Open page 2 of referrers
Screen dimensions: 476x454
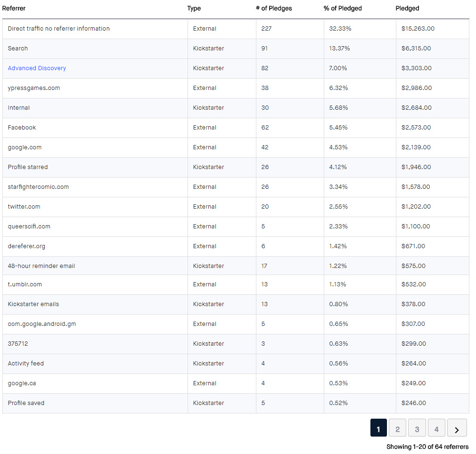pyautogui.click(x=397, y=428)
